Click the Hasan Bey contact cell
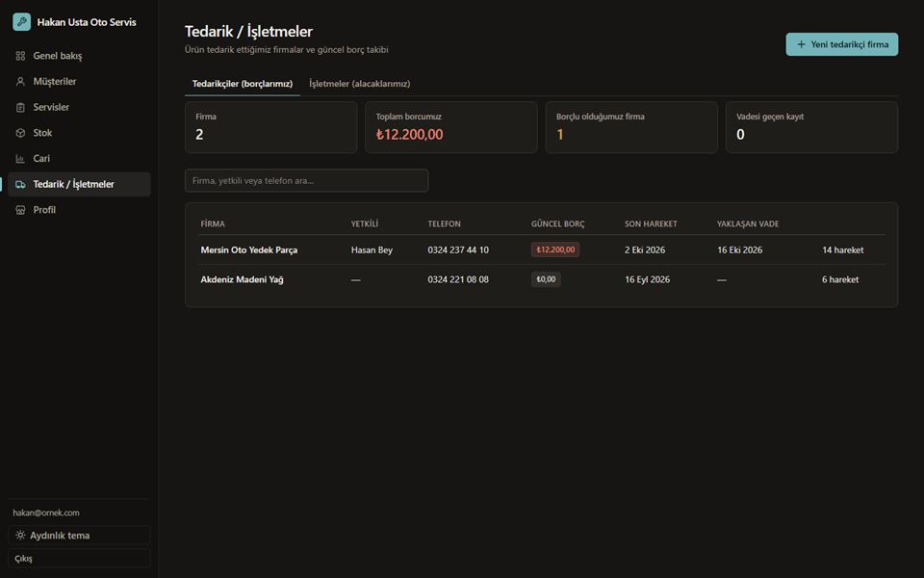Viewport: 924px width, 578px height. 372,250
